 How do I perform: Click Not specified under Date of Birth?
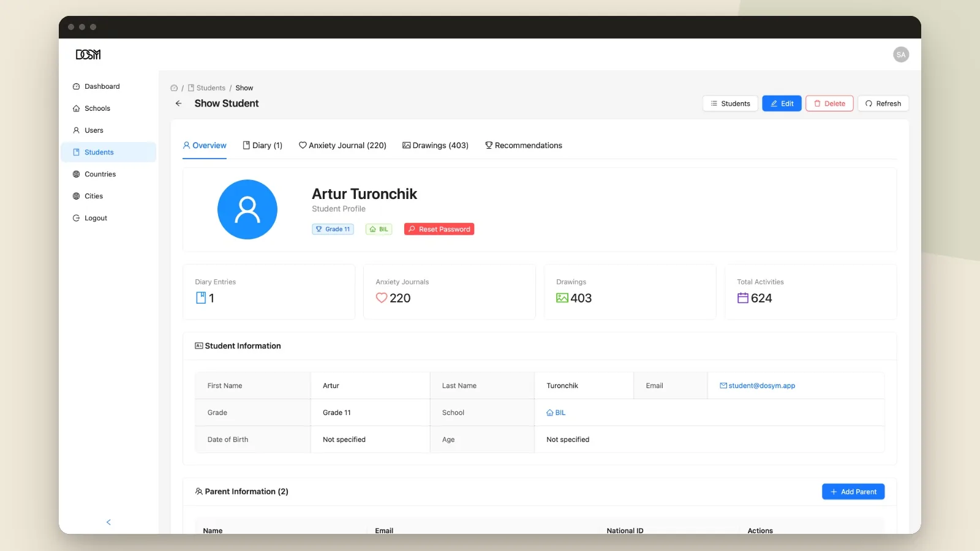pyautogui.click(x=370, y=440)
